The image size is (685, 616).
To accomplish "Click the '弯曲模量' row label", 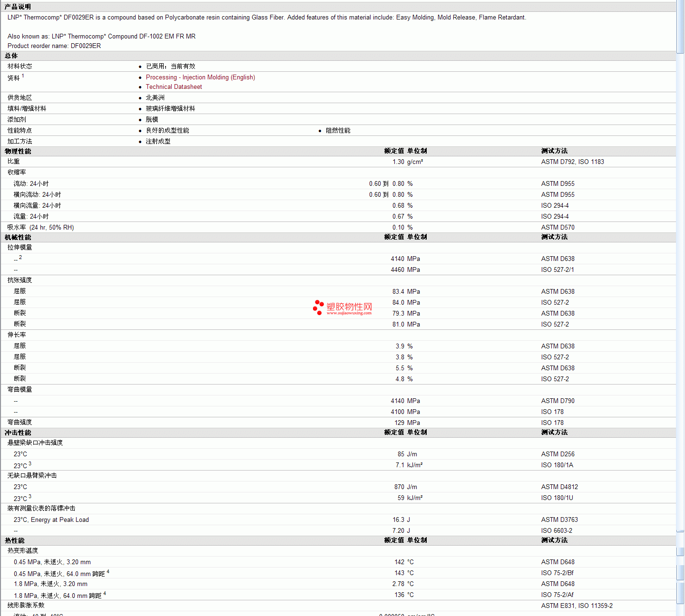I will [20, 390].
